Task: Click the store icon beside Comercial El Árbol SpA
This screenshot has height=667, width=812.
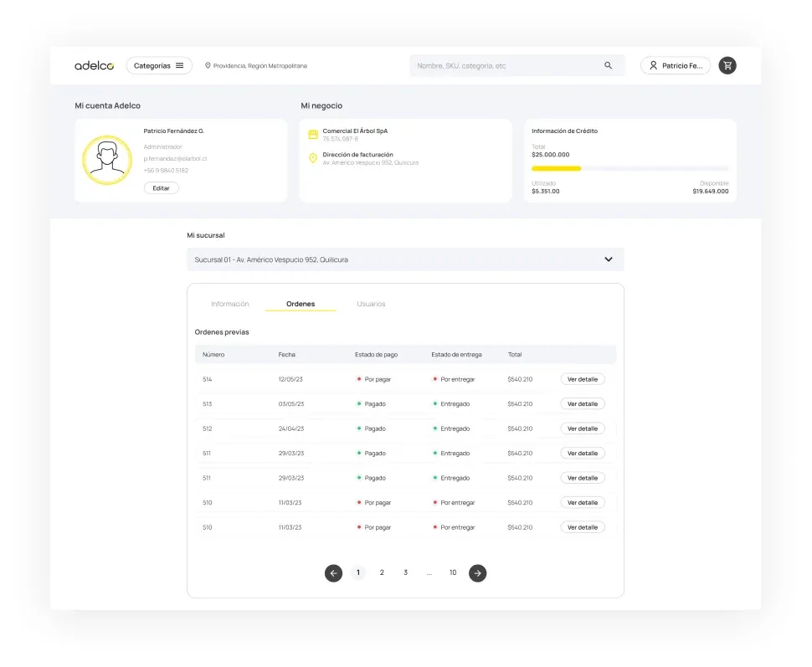Action: [313, 135]
